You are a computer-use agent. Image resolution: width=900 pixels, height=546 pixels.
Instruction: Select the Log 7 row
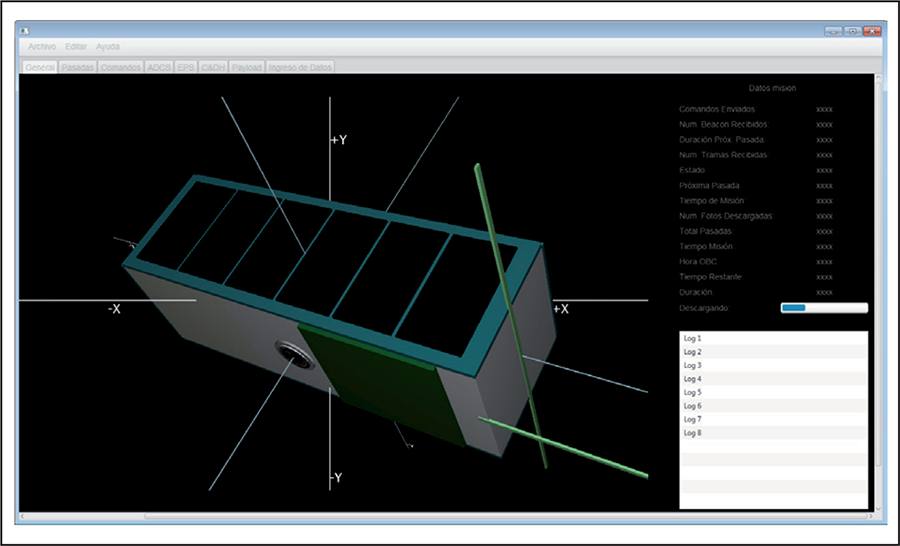773,419
